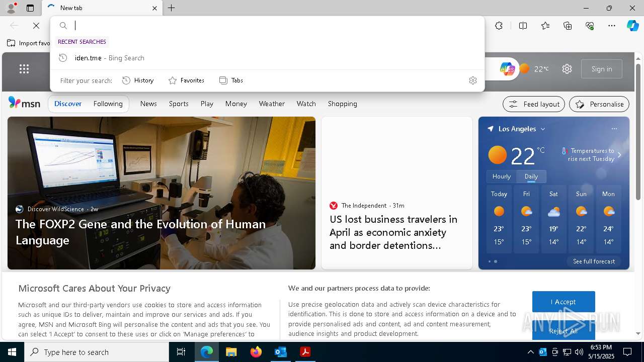This screenshot has width=644, height=362.
Task: Open the Play menu item
Action: [x=207, y=104]
